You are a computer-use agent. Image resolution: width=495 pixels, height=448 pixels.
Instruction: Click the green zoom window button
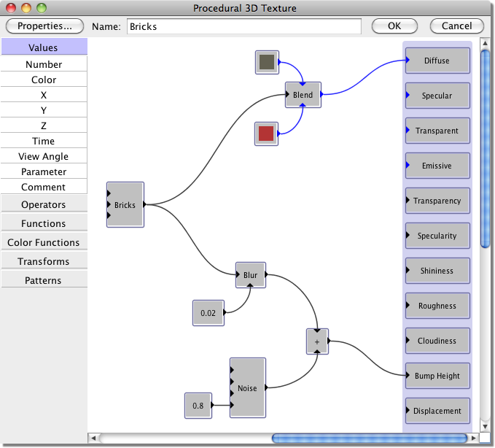coord(42,8)
